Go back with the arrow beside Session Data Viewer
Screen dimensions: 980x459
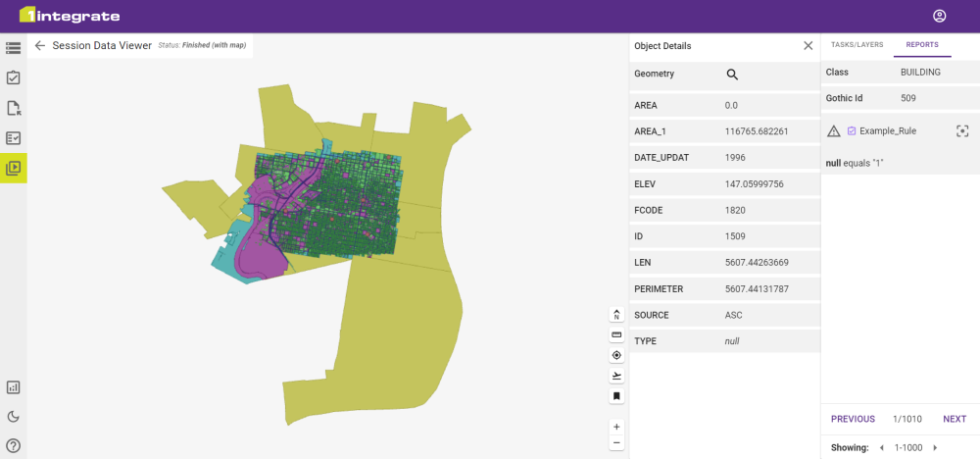point(40,46)
